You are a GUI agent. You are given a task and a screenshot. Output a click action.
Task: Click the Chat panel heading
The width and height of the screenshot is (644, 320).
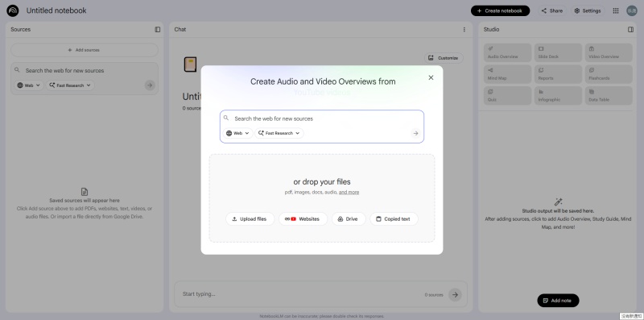pos(180,30)
